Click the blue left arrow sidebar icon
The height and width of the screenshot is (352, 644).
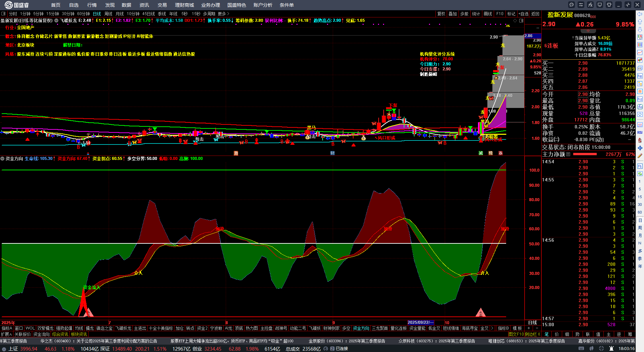[640, 14]
